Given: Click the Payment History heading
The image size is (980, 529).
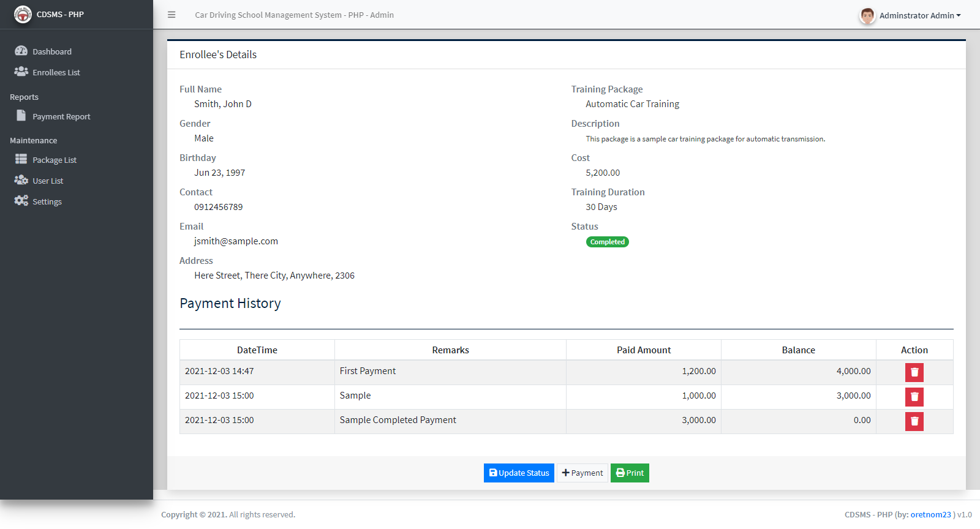Looking at the screenshot, I should click(x=230, y=304).
